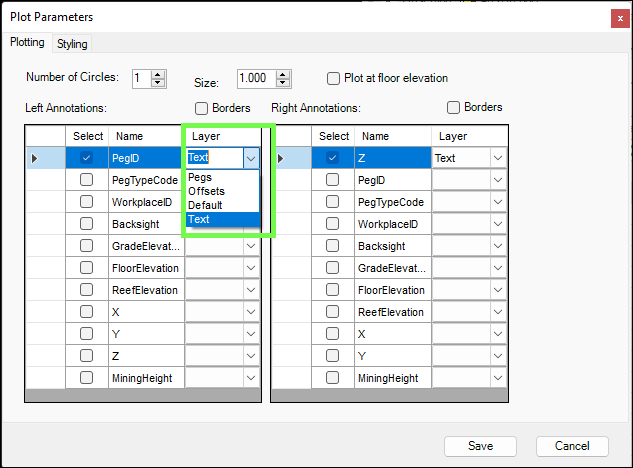Select Pegs from the layer dropdown list
This screenshot has height=468, width=633.
(200, 177)
